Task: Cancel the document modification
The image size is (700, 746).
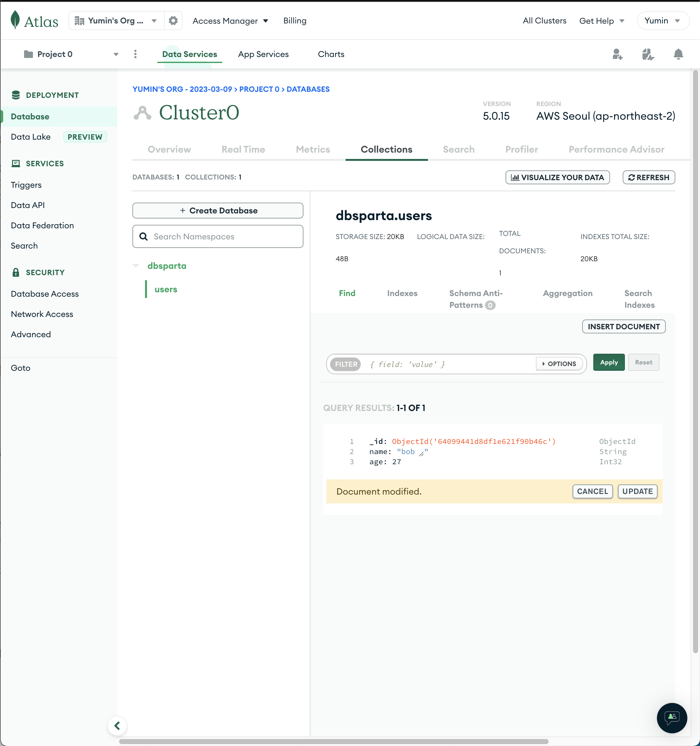Action: (x=593, y=491)
